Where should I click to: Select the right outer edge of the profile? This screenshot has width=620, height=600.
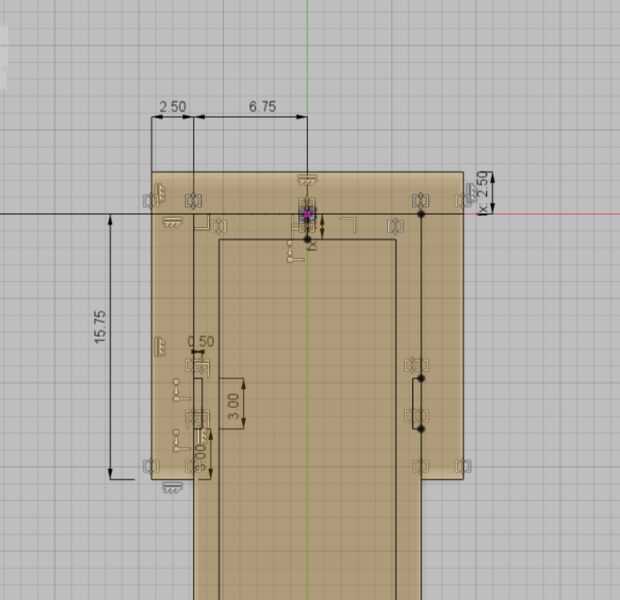tap(463, 326)
